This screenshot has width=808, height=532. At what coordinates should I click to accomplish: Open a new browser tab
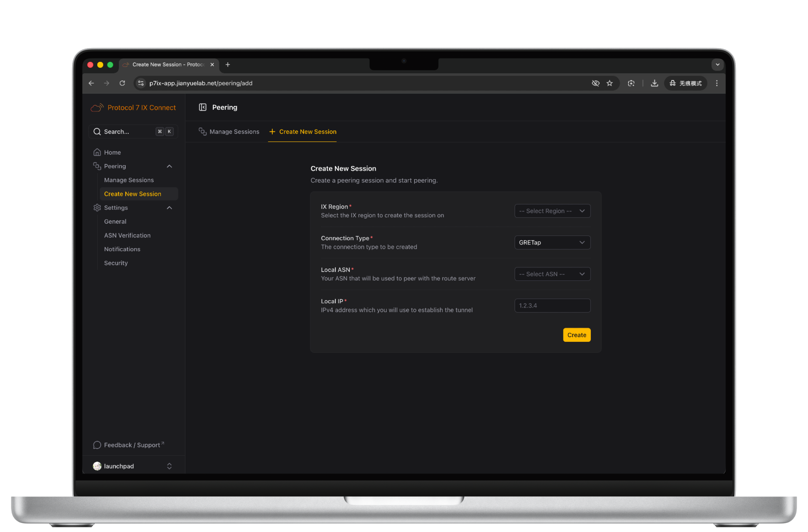[x=228, y=64]
